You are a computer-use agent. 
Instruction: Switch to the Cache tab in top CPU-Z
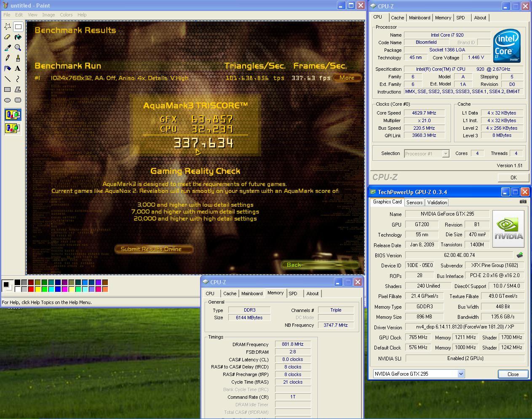click(397, 18)
